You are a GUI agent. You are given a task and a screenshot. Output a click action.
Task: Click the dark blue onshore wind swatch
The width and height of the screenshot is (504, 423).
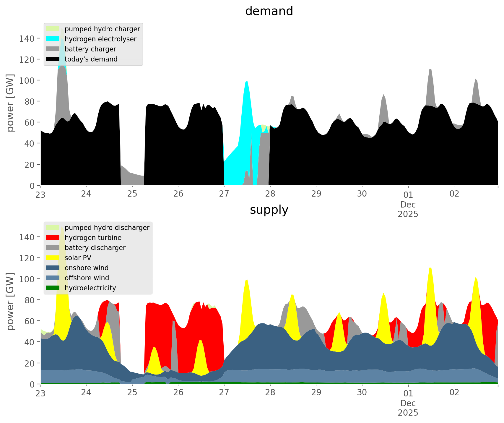point(53,268)
